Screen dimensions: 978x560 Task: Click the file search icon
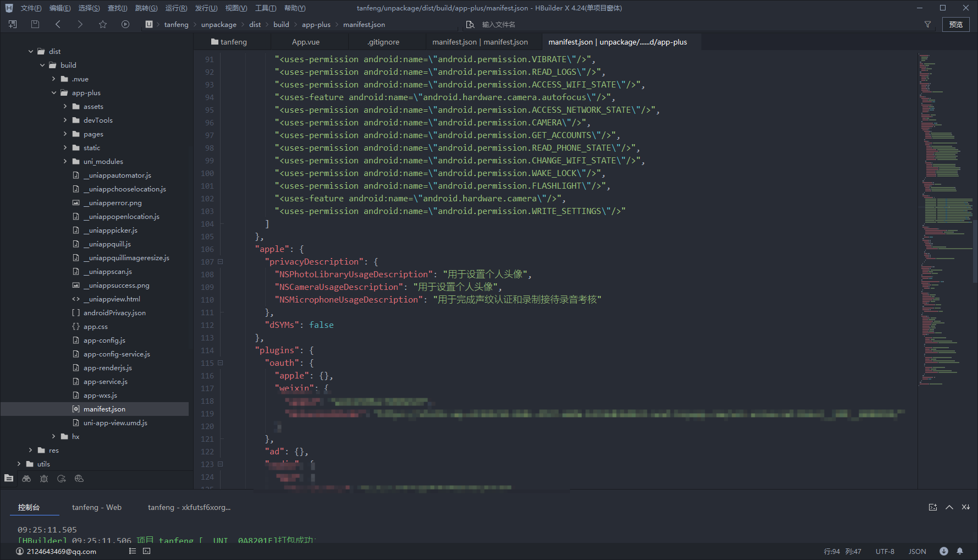470,24
